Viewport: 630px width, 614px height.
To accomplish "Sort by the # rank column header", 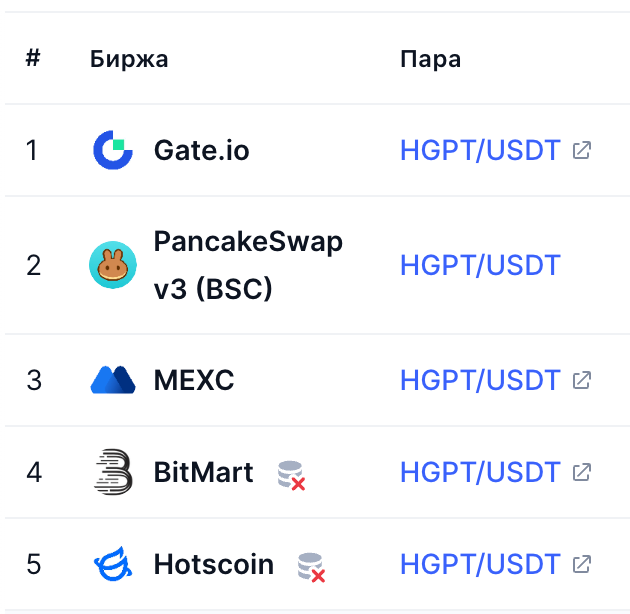I will pyautogui.click(x=33, y=58).
